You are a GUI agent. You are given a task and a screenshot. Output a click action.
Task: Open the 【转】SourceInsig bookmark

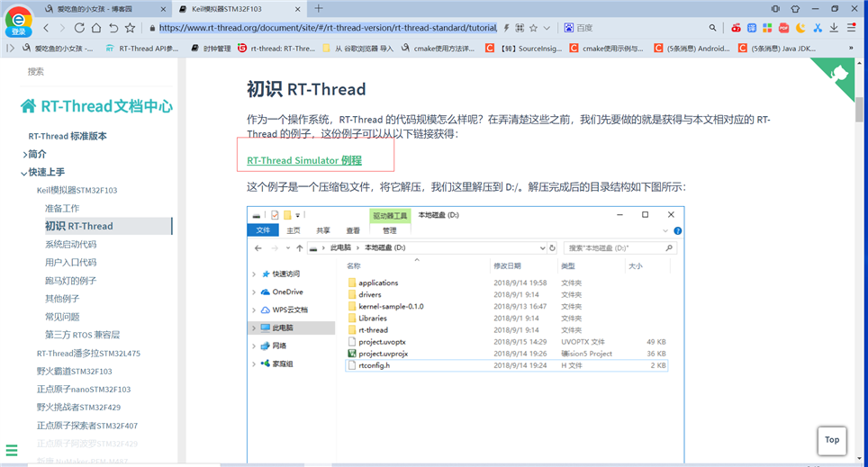click(524, 48)
